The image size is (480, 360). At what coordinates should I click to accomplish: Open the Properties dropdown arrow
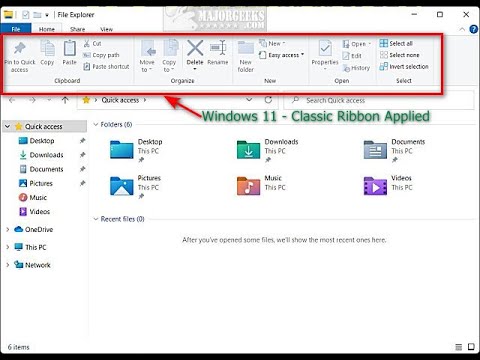325,69
